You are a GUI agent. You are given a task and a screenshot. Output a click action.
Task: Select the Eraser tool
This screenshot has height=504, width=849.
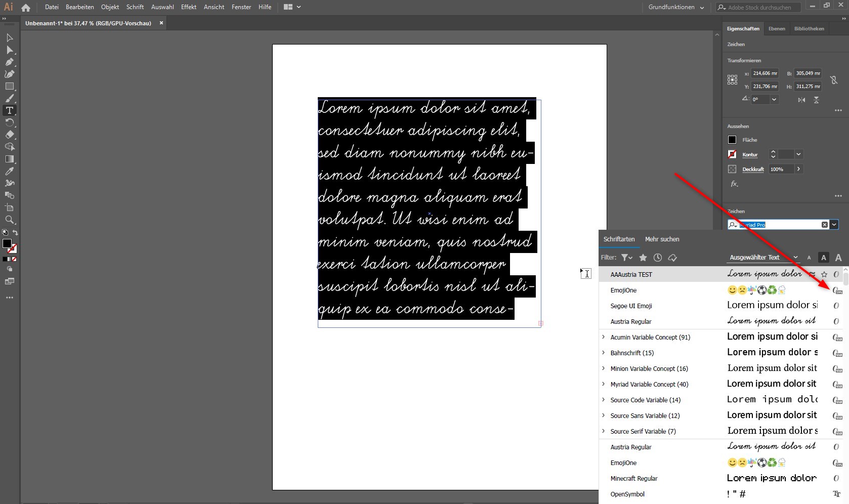(x=9, y=135)
